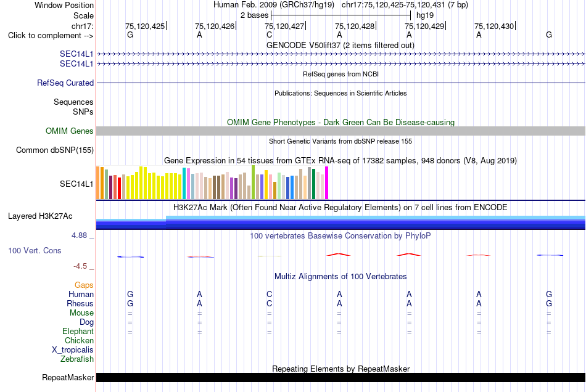Click the Sequences track label
The width and height of the screenshot is (586, 392).
(73, 102)
